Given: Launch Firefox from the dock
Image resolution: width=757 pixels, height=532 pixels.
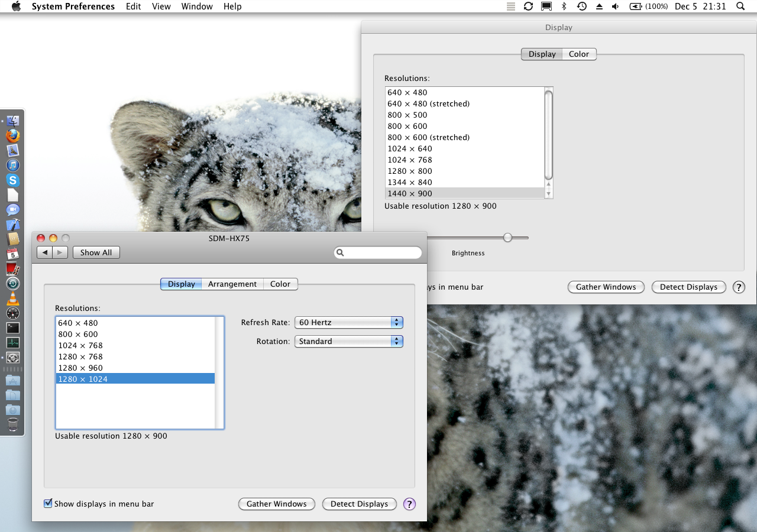Looking at the screenshot, I should [x=13, y=136].
